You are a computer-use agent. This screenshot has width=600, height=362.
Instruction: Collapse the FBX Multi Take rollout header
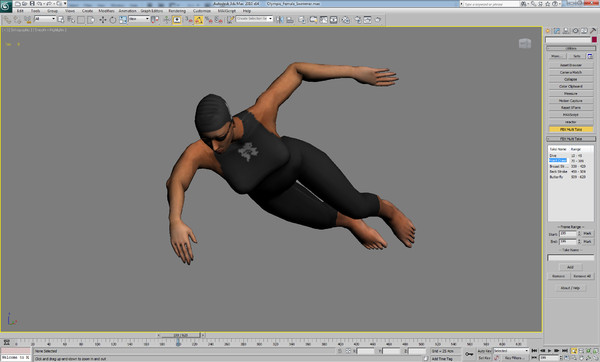571,139
